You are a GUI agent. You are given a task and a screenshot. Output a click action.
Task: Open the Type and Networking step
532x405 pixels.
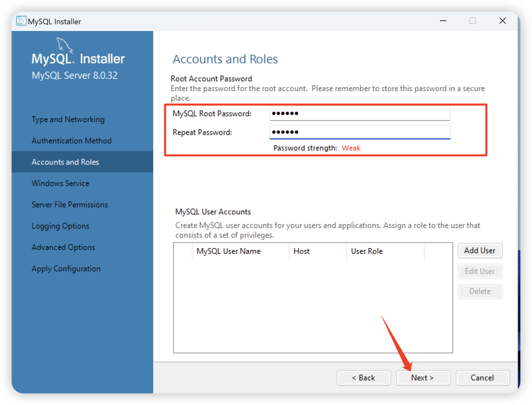click(68, 120)
